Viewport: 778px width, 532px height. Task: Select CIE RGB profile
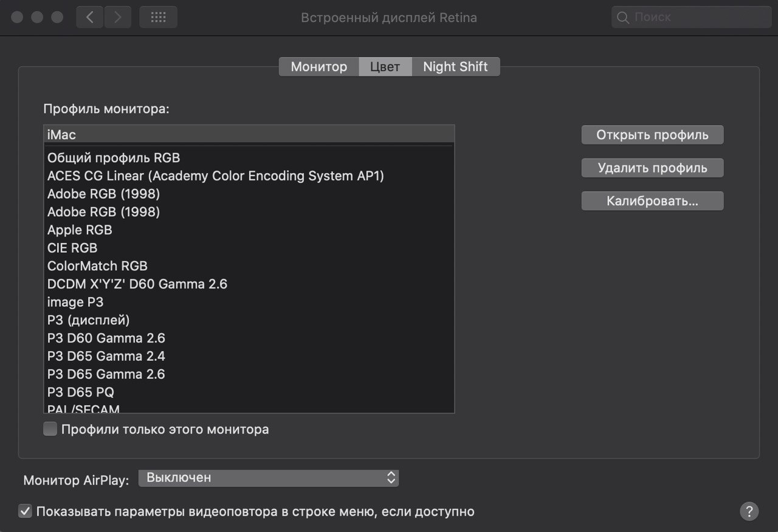click(x=249, y=248)
